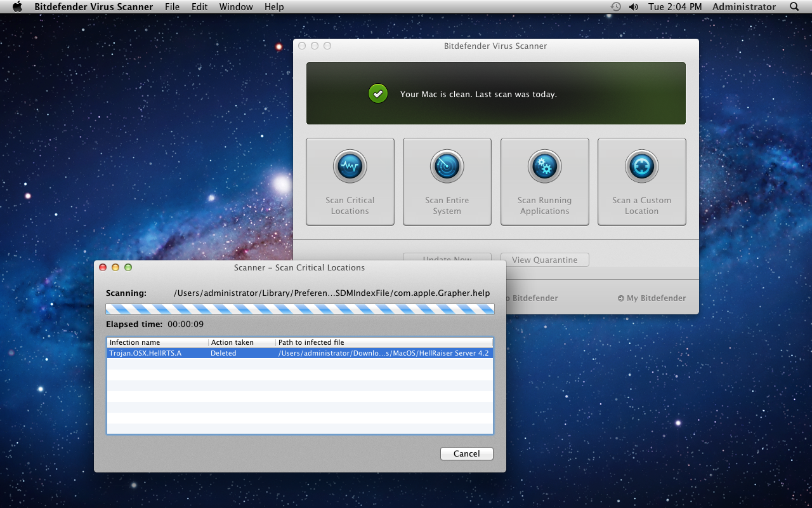Viewport: 812px width, 508px height.
Task: Open Scan Running Applications gear button
Action: 545,182
